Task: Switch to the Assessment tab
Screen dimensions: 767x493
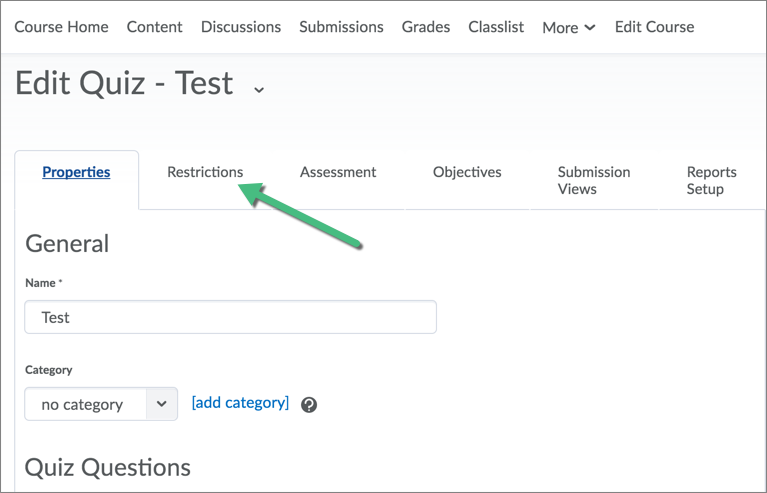Action: click(338, 172)
